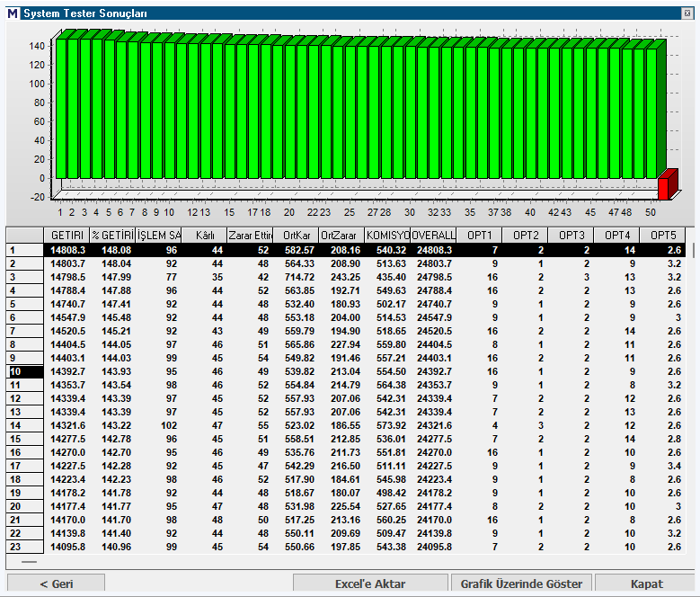Click OrtZarar cell 204.00

[x=342, y=317]
